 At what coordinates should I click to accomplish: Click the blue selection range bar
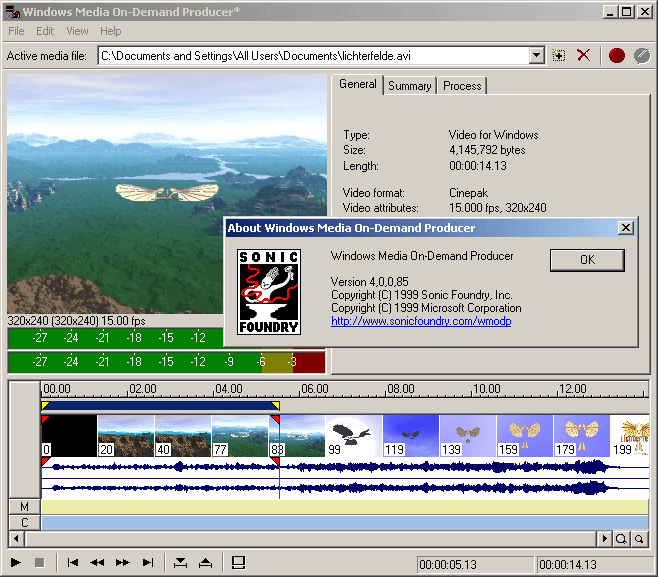161,405
